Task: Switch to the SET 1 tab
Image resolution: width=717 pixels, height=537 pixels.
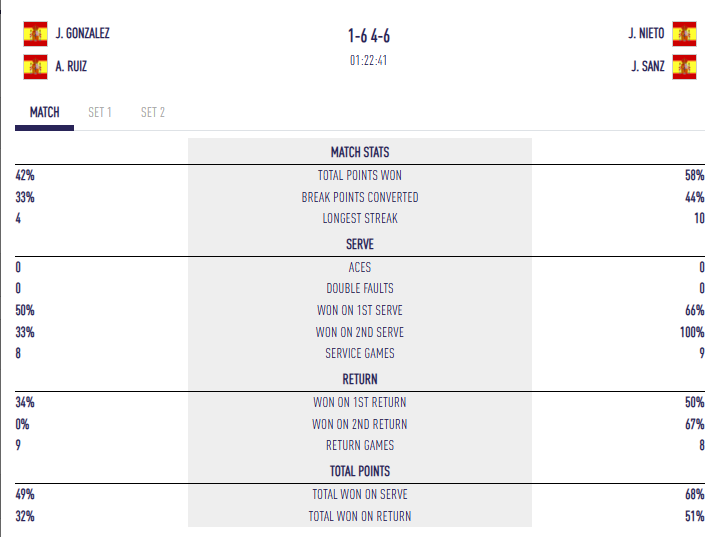Action: (100, 113)
